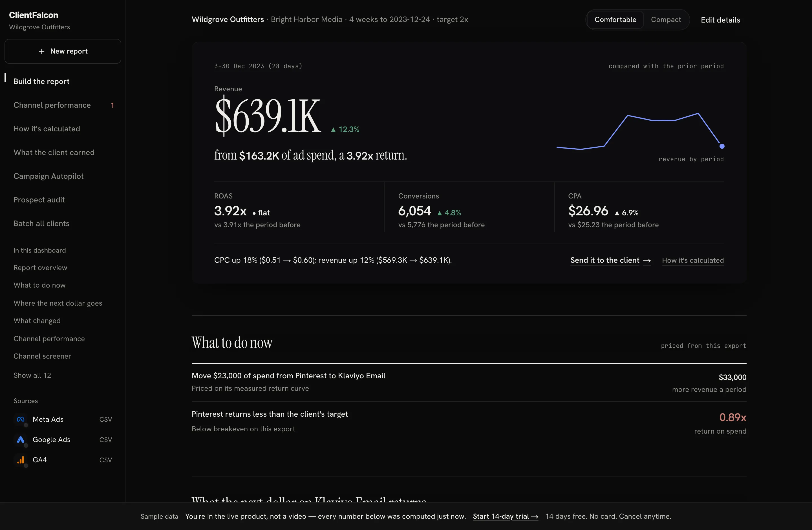This screenshot has height=530, width=812.
Task: Open What the client earned
Action: click(63, 153)
